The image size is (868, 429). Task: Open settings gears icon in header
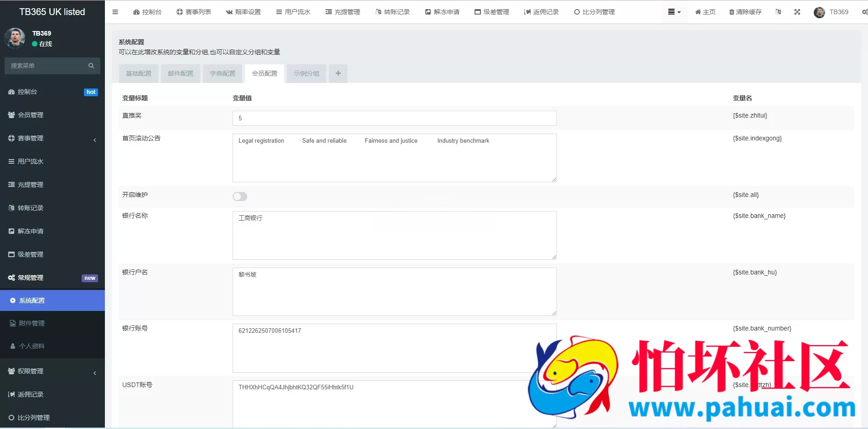pos(864,12)
